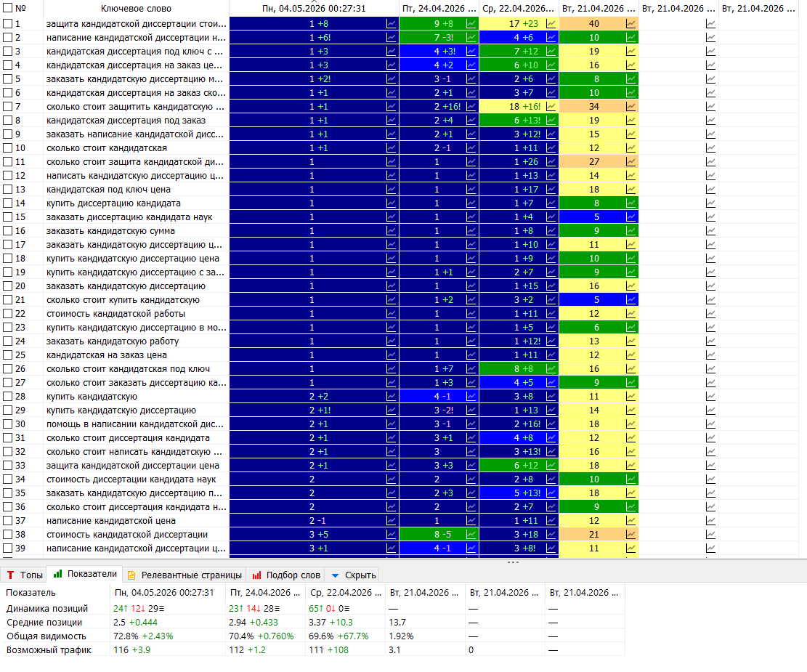Click keyword купить диссертацию кандидата
This screenshot has height=672, width=807.
click(114, 203)
